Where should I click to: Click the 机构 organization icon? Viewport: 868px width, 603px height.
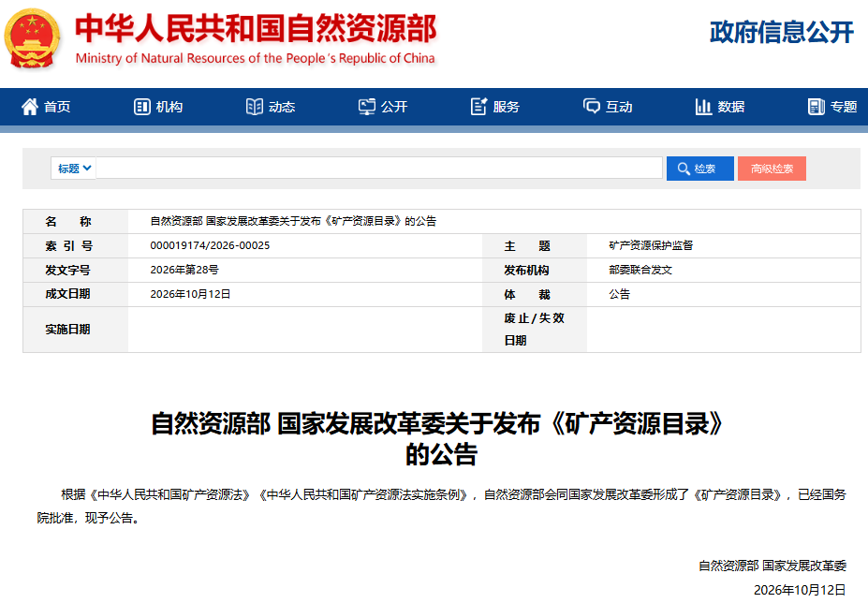click(142, 107)
